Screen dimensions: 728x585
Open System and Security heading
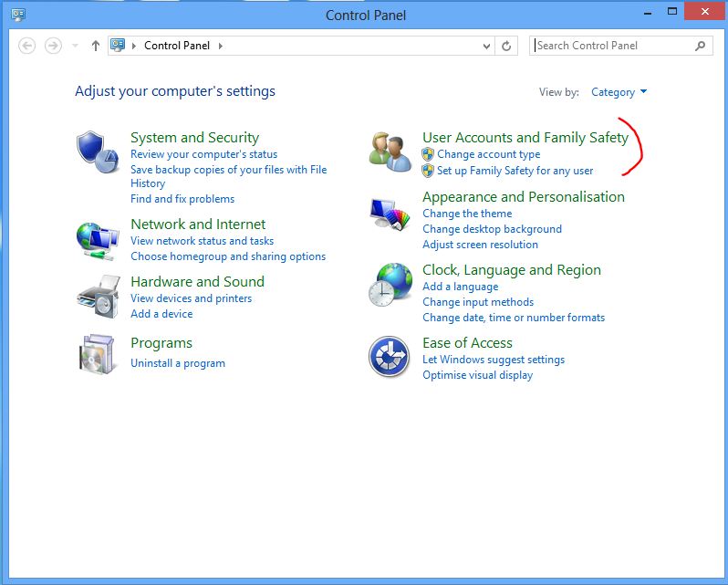(194, 138)
